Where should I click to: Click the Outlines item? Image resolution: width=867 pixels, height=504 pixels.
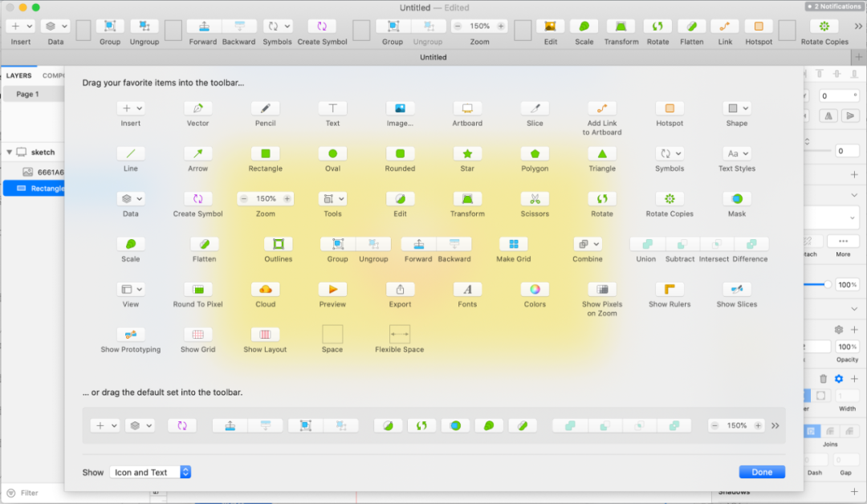(x=278, y=244)
